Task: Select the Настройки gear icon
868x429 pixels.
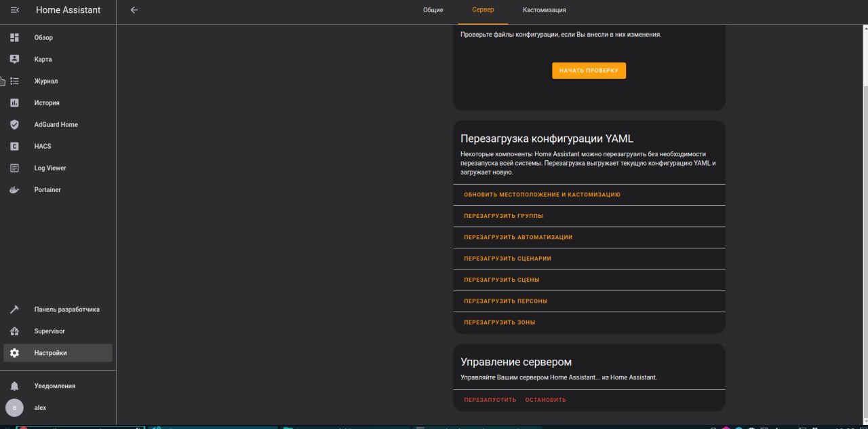Action: click(14, 352)
